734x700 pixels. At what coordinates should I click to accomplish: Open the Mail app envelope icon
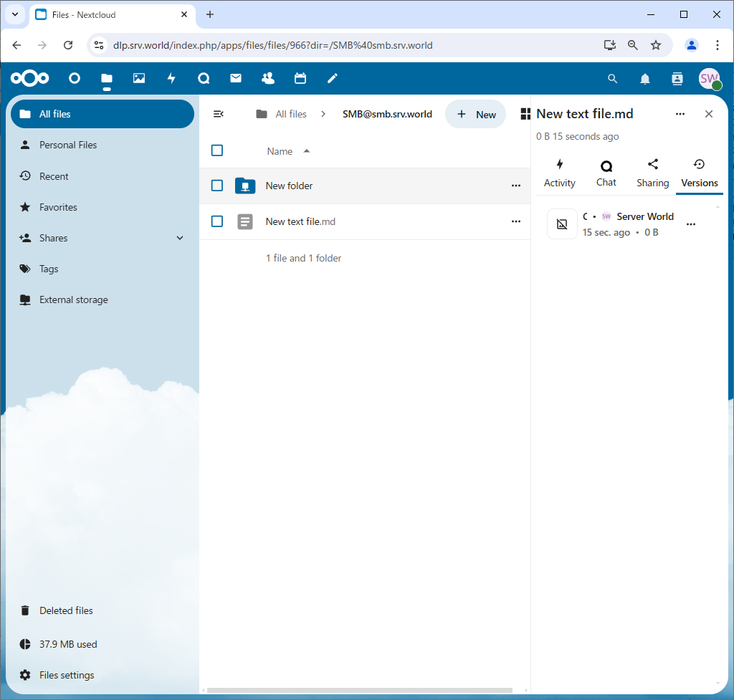click(x=236, y=78)
